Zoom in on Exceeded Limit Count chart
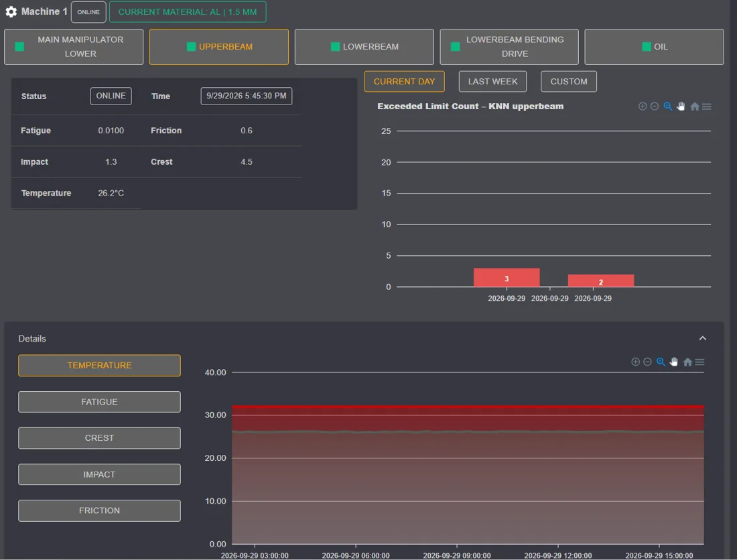The image size is (737, 560). 643,107
